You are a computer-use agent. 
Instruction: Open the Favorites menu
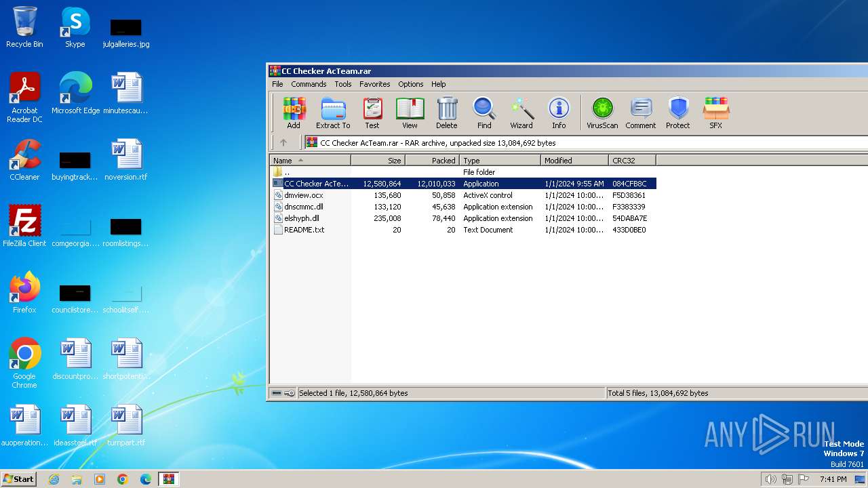point(375,84)
